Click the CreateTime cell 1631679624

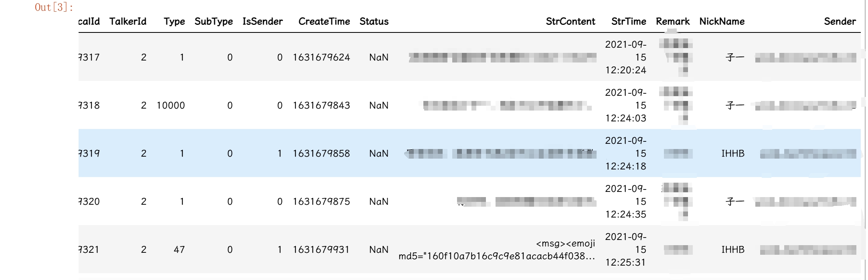click(x=321, y=57)
